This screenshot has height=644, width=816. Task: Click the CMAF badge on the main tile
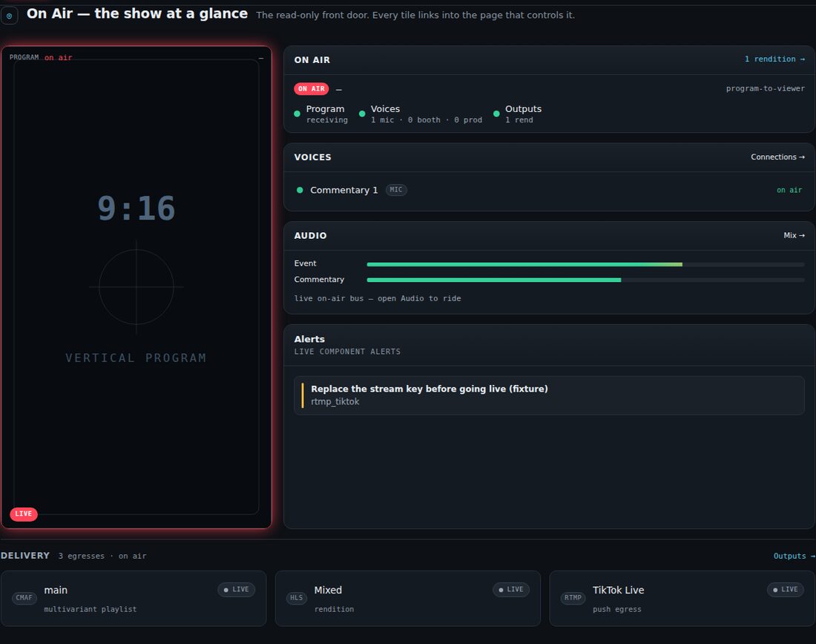[24, 598]
